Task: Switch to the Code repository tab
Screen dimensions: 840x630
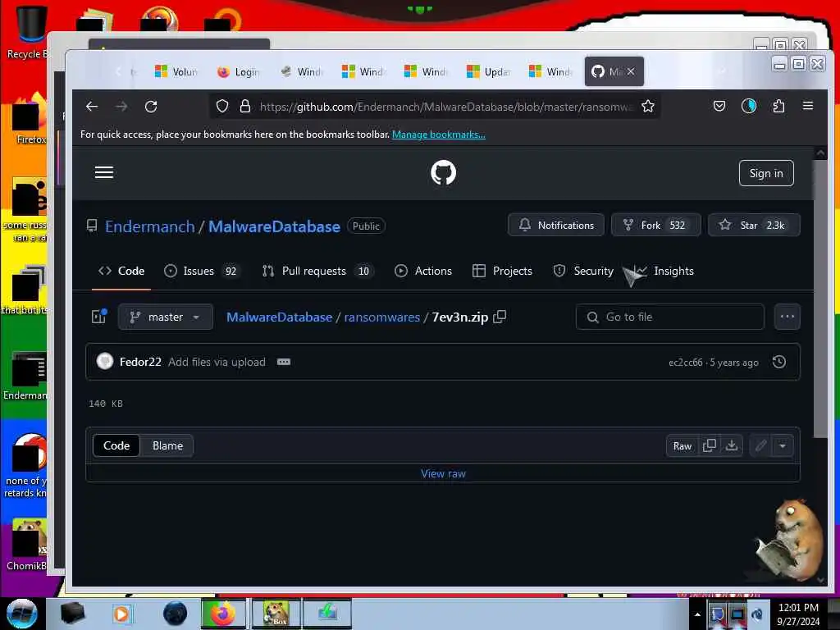Action: click(x=121, y=271)
